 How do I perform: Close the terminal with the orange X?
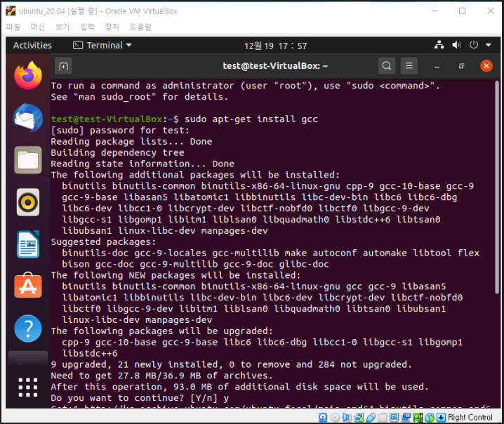(x=486, y=66)
